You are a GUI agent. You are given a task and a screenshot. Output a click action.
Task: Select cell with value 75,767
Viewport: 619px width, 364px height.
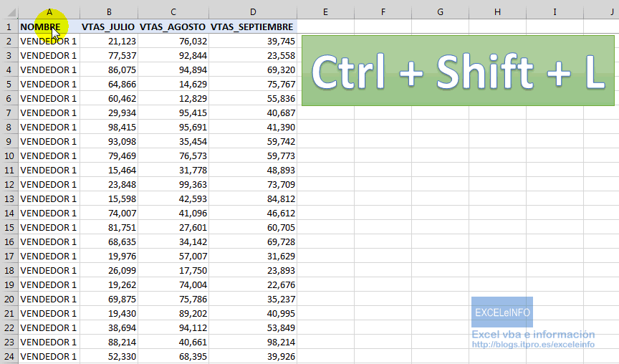point(253,84)
